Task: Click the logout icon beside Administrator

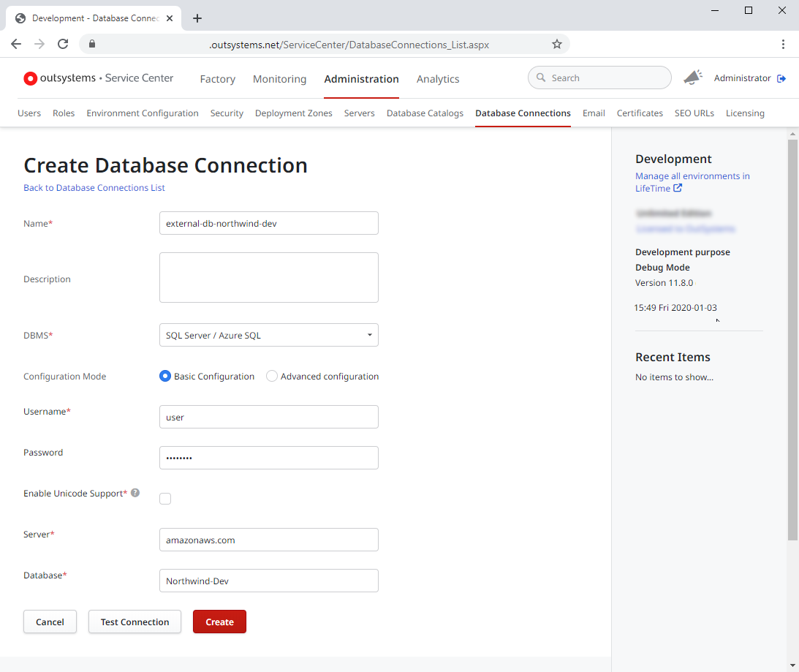Action: [782, 78]
